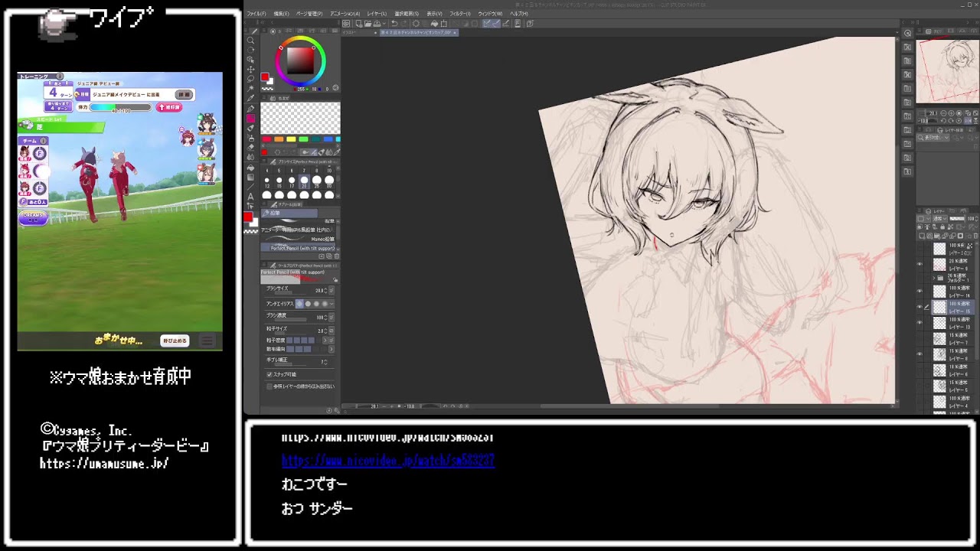This screenshot has width=980, height=551.
Task: Open the フィルター(I) menu
Action: coord(460,14)
